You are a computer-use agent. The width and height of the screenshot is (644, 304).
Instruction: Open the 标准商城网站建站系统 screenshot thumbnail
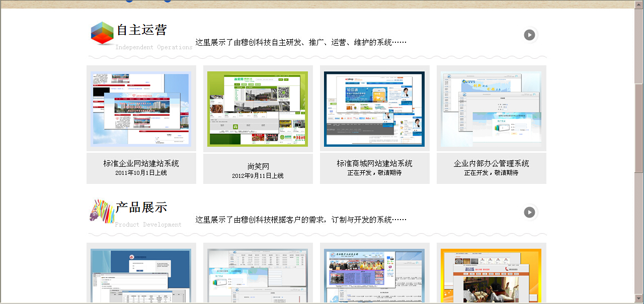click(x=374, y=109)
